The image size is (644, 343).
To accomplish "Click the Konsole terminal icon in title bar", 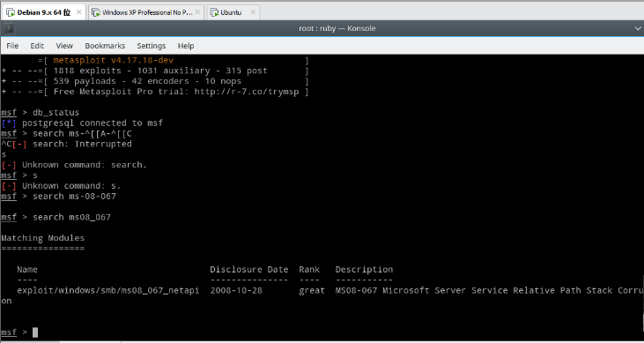I will (x=9, y=28).
